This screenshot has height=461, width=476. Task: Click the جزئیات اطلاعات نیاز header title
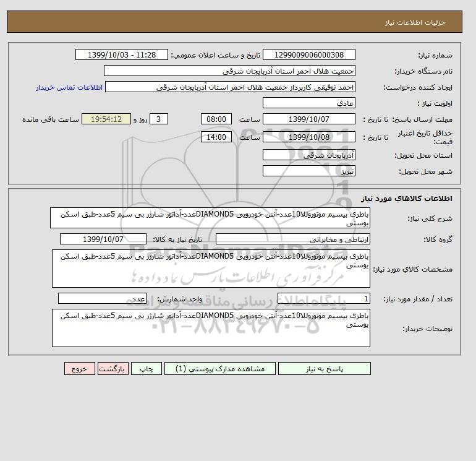click(415, 22)
